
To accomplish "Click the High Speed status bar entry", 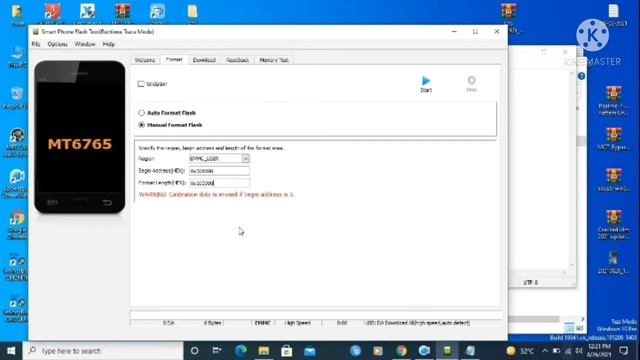I will click(x=298, y=323).
